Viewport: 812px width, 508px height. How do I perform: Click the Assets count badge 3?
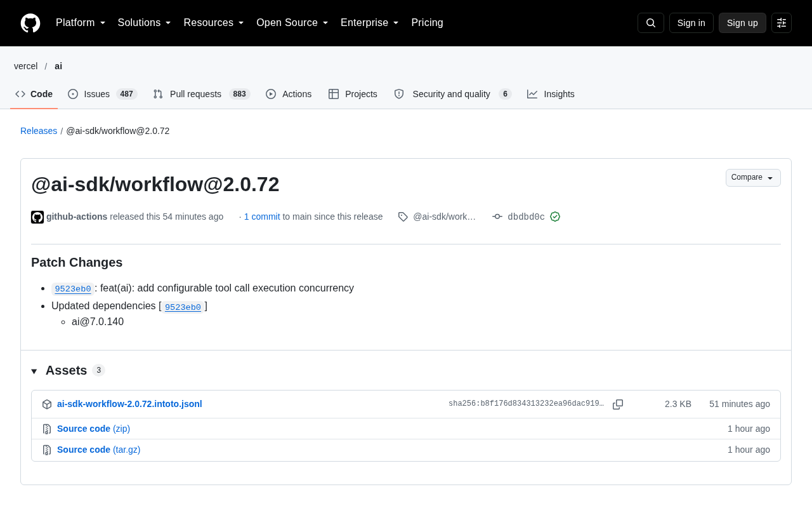tap(98, 370)
